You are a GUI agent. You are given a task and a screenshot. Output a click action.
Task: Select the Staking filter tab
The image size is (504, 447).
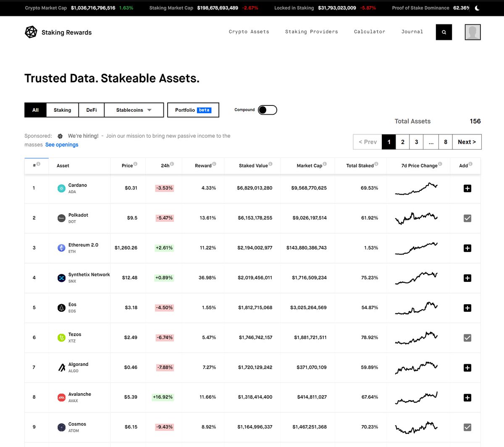pyautogui.click(x=62, y=110)
